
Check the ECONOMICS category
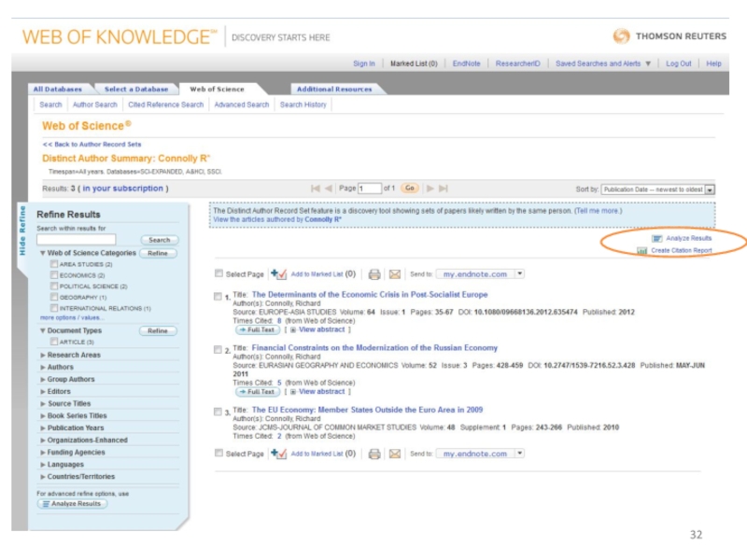(x=54, y=274)
